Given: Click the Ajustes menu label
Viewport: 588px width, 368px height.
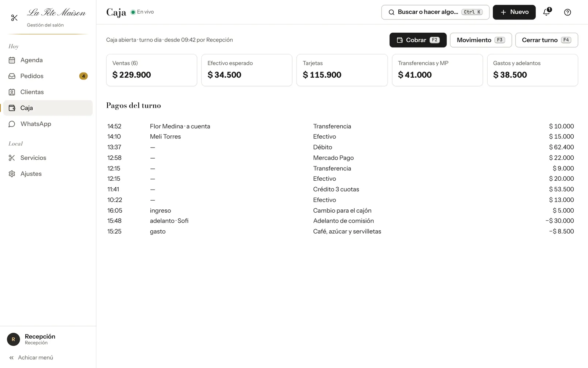Looking at the screenshot, I should point(31,174).
